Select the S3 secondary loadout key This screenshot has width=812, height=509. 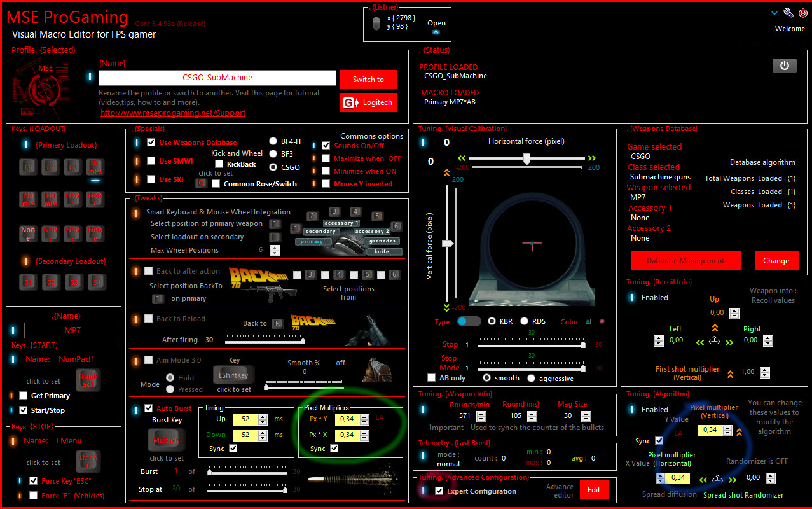pyautogui.click(x=73, y=281)
